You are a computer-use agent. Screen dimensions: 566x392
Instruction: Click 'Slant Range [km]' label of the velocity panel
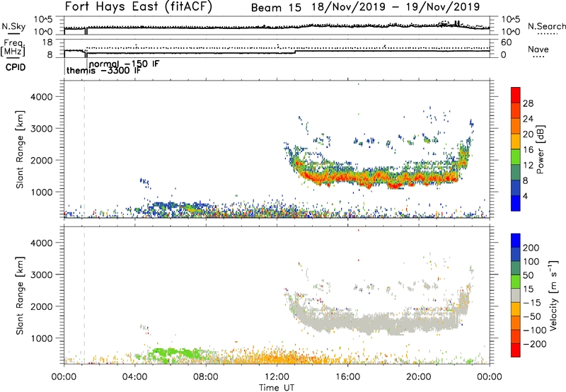click(20, 296)
